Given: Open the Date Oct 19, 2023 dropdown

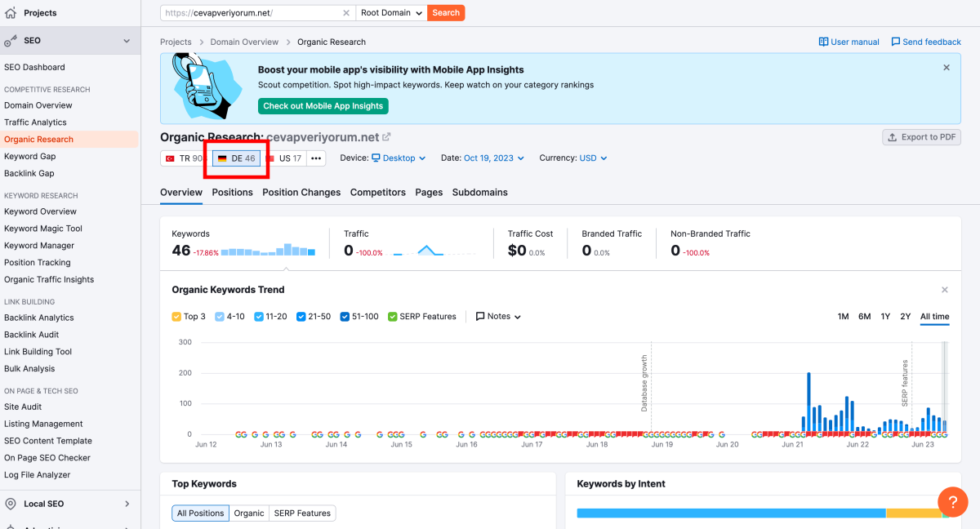Looking at the screenshot, I should [493, 158].
